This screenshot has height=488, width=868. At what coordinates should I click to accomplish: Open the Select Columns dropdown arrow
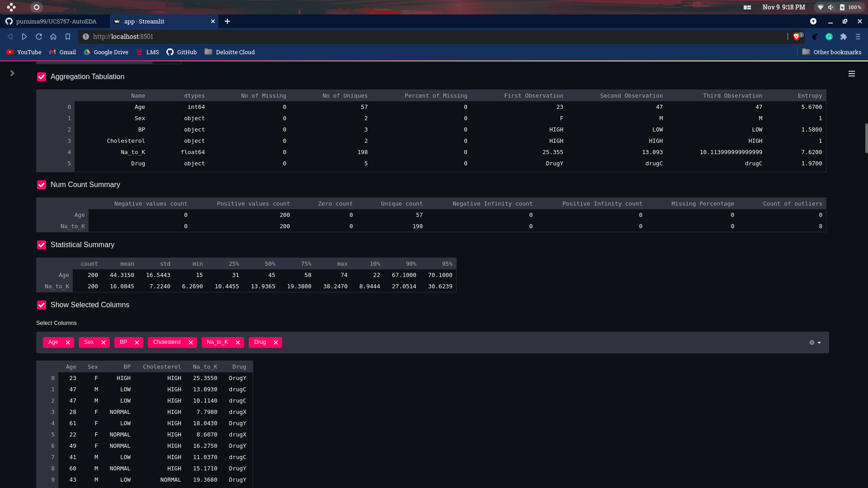(819, 343)
